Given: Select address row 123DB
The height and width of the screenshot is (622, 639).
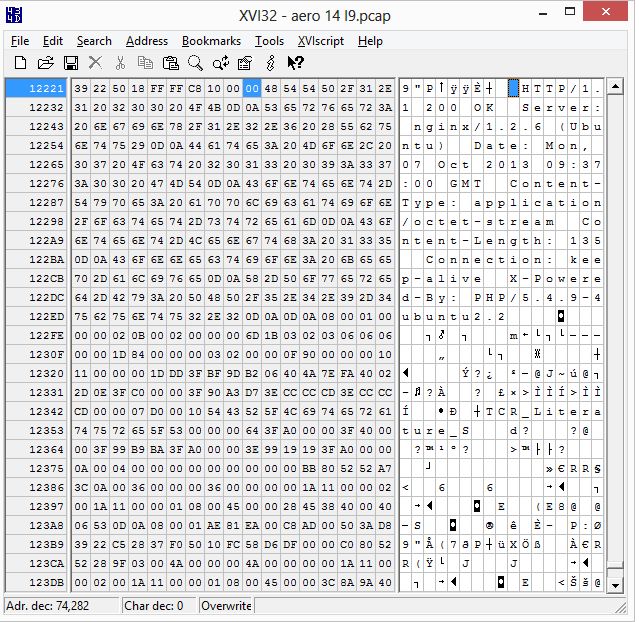Looking at the screenshot, I should coord(36,582).
